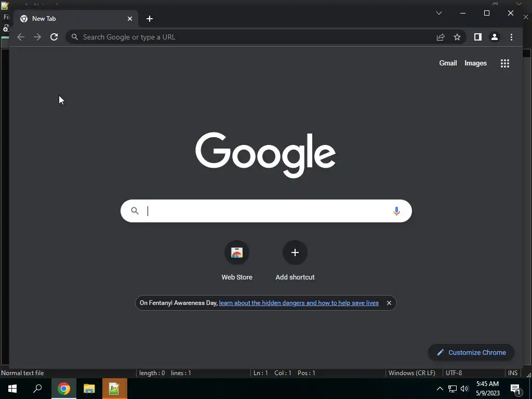The width and height of the screenshot is (532, 399).
Task: Open the Chrome side panel
Action: 478,37
